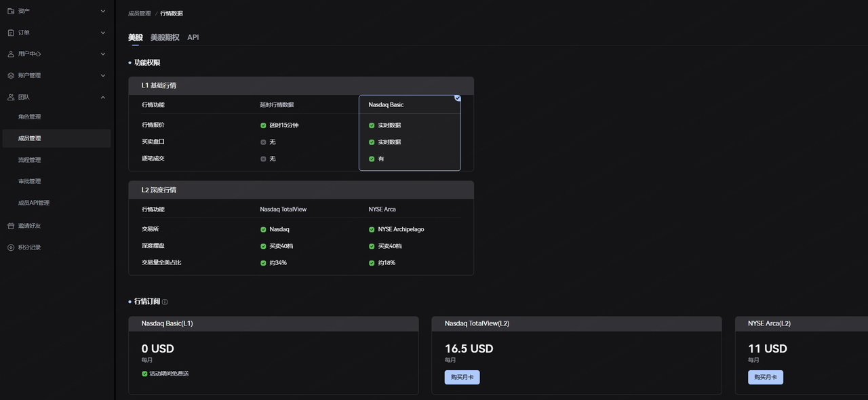Expand the 订单 sidebar section chevron
868x400 pixels.
tap(103, 33)
